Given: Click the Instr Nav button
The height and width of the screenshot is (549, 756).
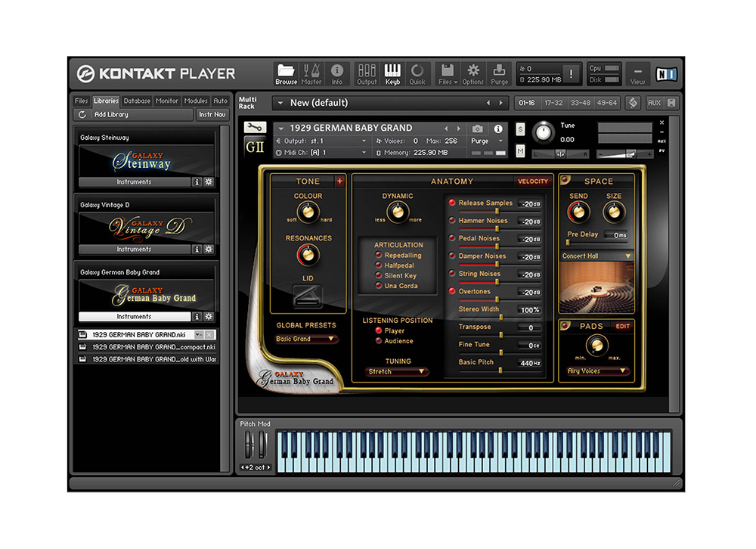Looking at the screenshot, I should tap(212, 114).
